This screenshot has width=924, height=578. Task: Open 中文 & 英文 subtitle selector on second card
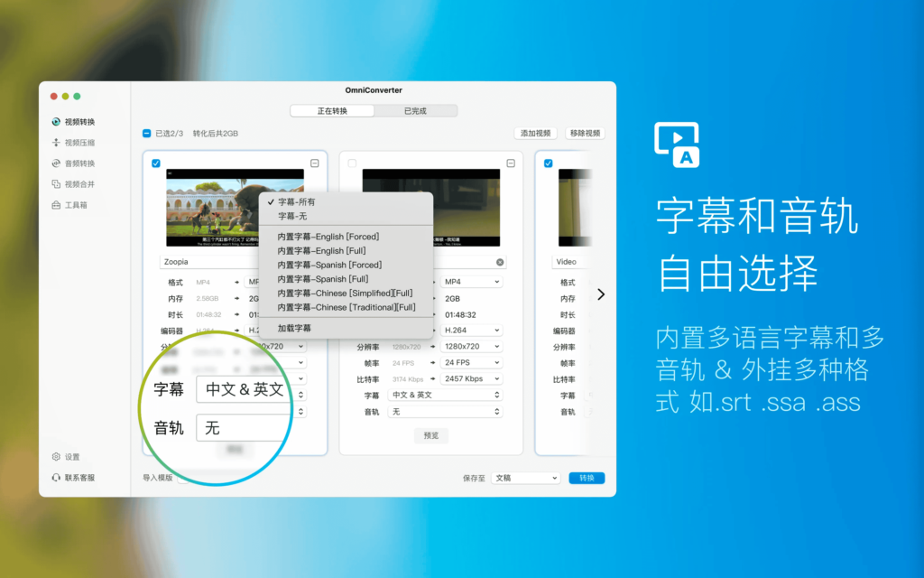coord(445,396)
